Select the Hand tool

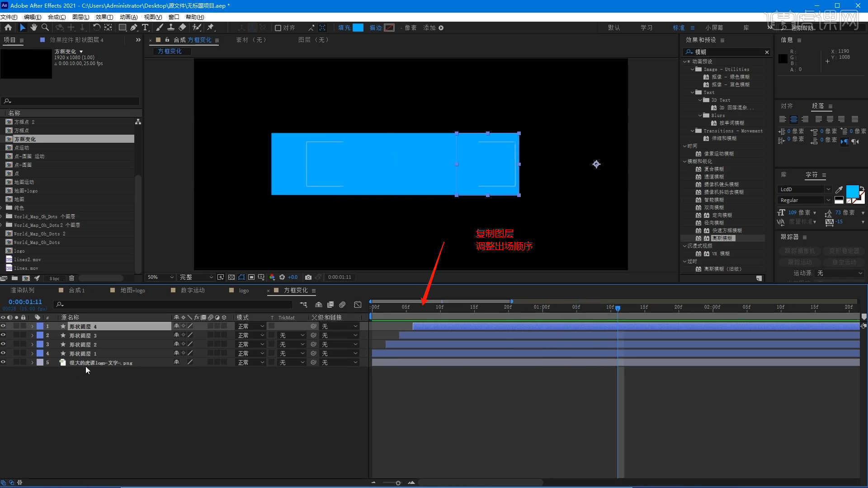(34, 28)
